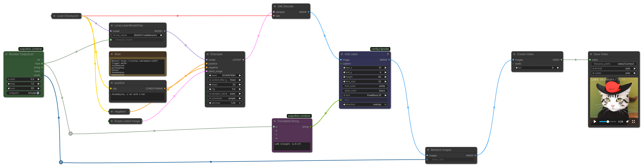
Task: Open the video preview in fullscreen
Action: click(x=633, y=122)
